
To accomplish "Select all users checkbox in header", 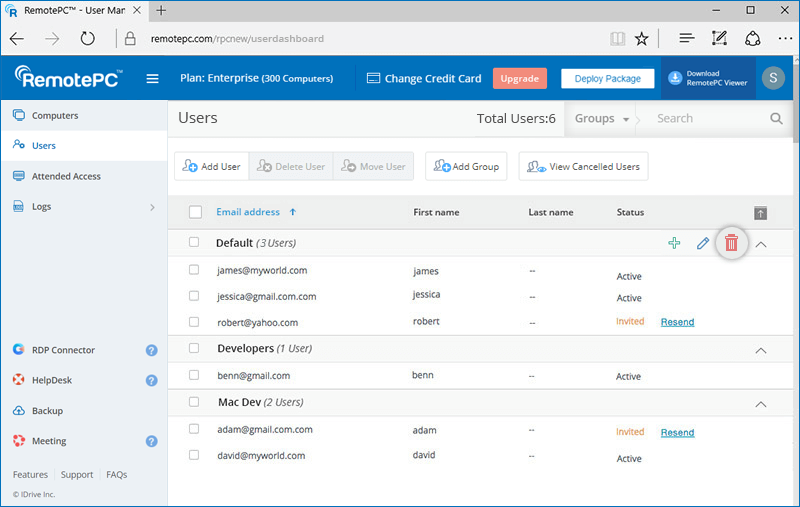I will [195, 212].
